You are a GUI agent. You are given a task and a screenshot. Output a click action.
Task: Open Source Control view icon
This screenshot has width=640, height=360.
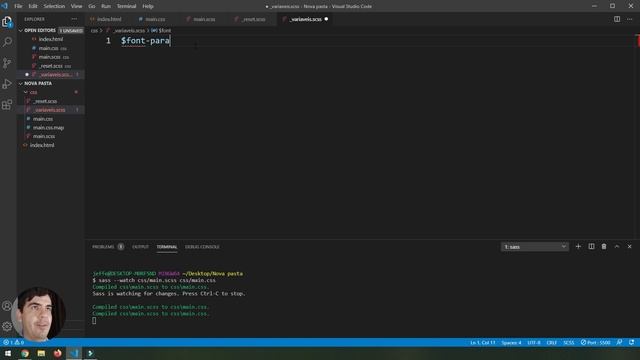(x=7, y=63)
